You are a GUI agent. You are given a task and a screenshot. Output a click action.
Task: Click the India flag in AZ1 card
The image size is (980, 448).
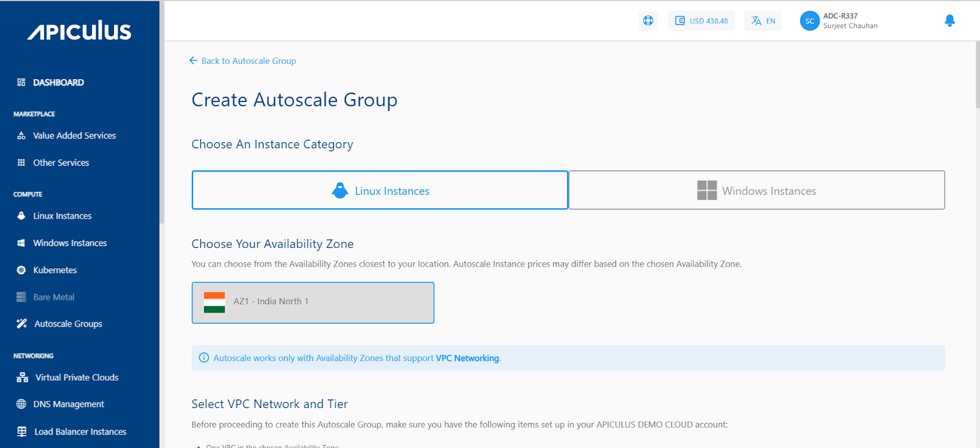(x=214, y=302)
